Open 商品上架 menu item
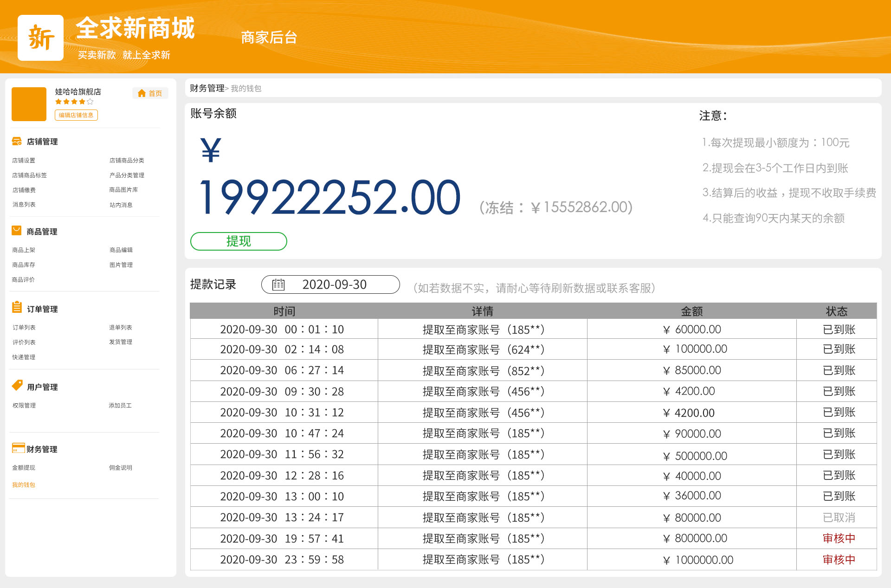 click(24, 250)
